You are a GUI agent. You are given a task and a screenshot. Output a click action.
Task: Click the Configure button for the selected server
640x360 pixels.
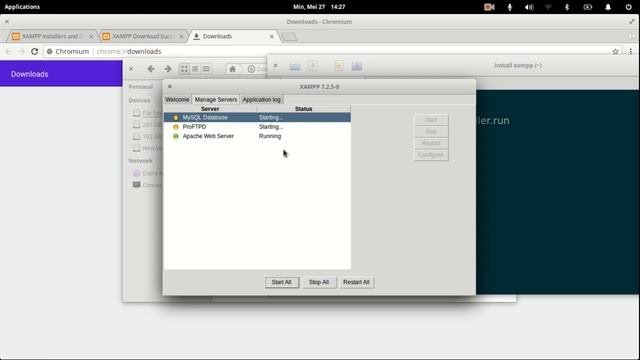[431, 155]
